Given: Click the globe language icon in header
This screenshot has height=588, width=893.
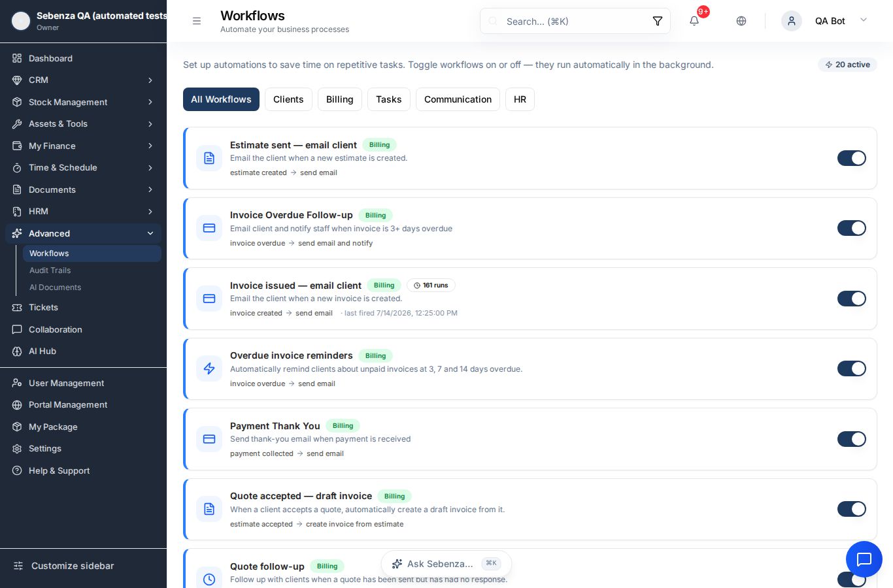Looking at the screenshot, I should (741, 21).
